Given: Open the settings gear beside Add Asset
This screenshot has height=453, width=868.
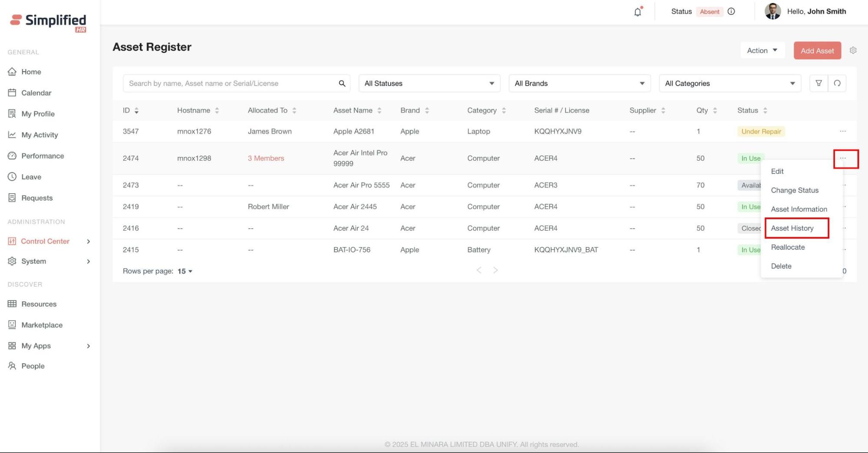Looking at the screenshot, I should coord(853,50).
